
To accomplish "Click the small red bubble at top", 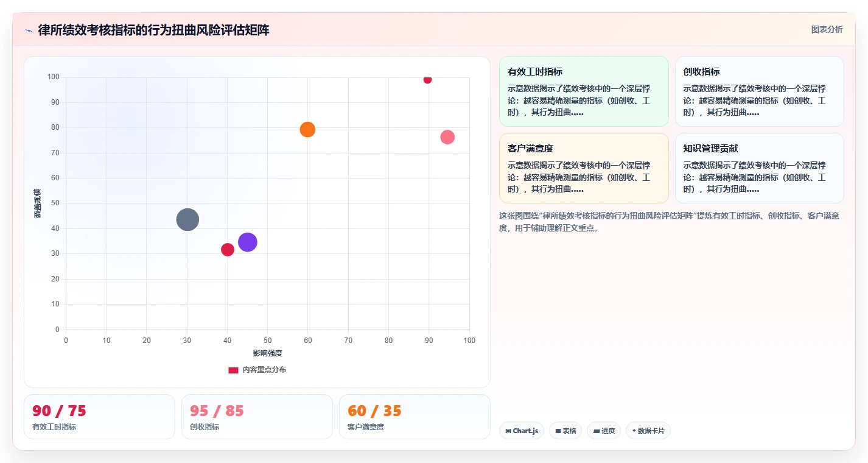I will click(x=427, y=79).
